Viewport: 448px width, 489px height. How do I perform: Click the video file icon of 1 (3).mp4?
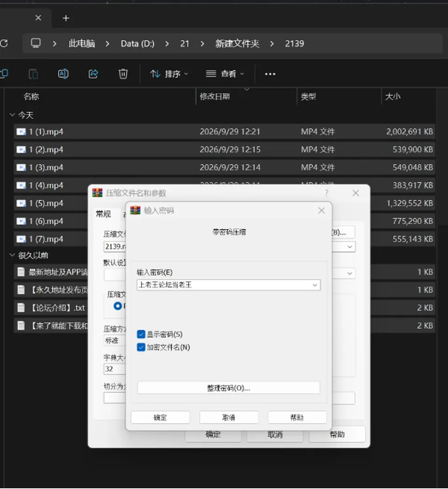point(21,168)
